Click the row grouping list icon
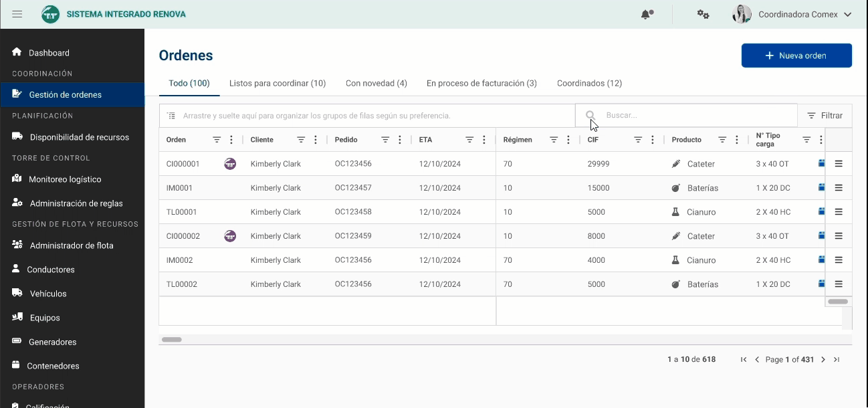Screen dimensions: 868x408 (x=171, y=116)
